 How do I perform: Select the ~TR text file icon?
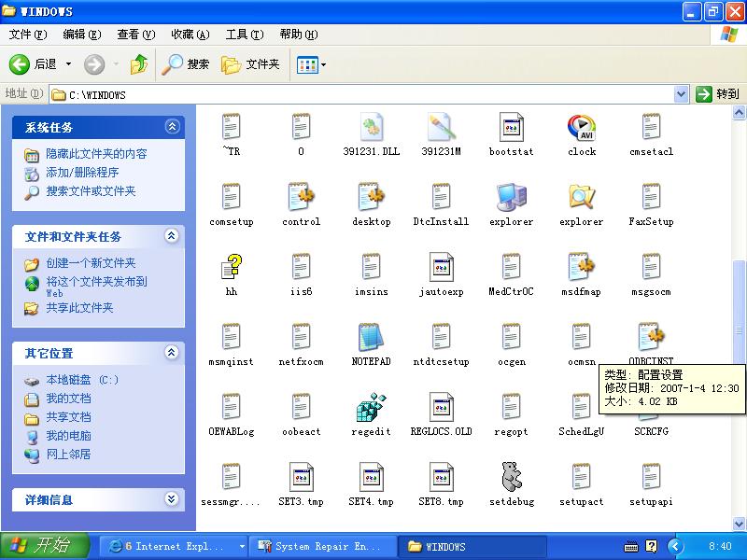coord(232,127)
